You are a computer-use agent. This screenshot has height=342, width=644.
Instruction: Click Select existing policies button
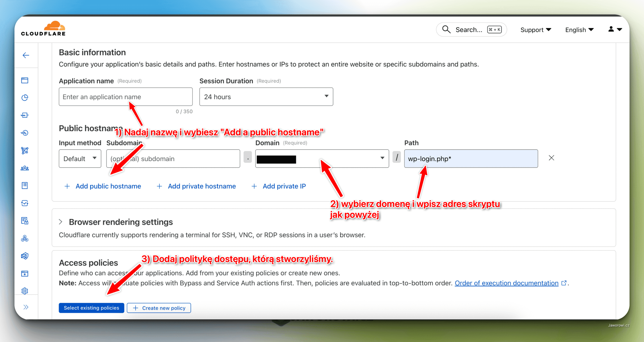click(x=91, y=308)
